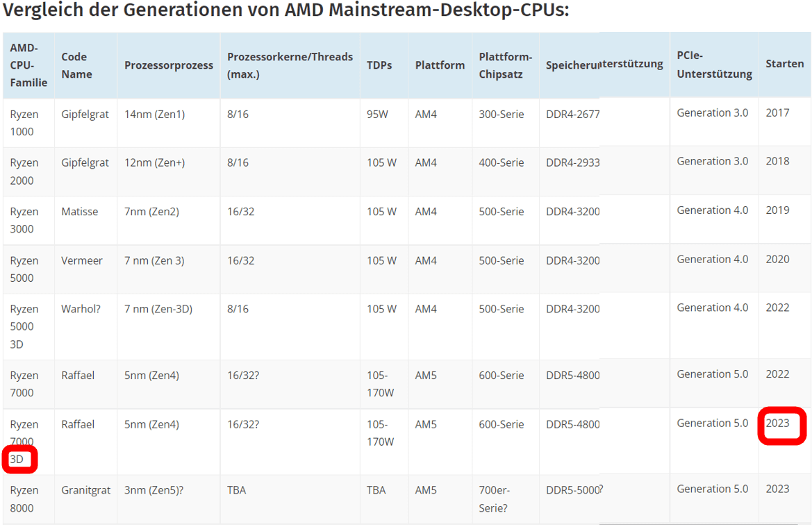
Task: Select the "Ryzen 1000" family cell
Action: (24, 123)
